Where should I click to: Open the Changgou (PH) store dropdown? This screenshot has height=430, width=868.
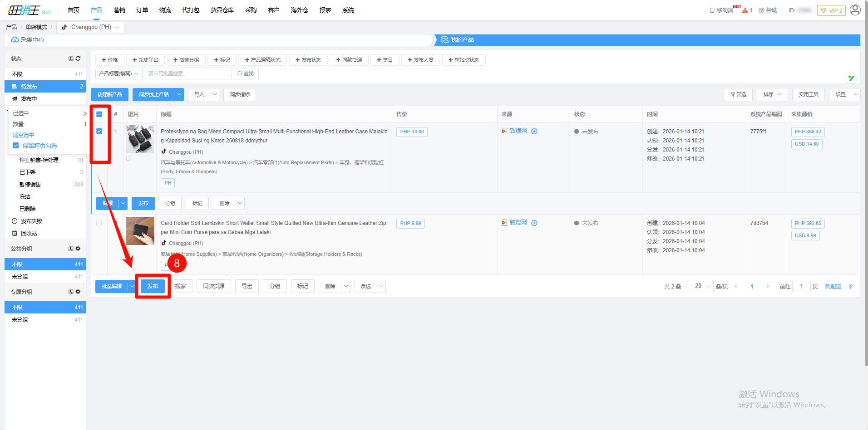[x=90, y=27]
